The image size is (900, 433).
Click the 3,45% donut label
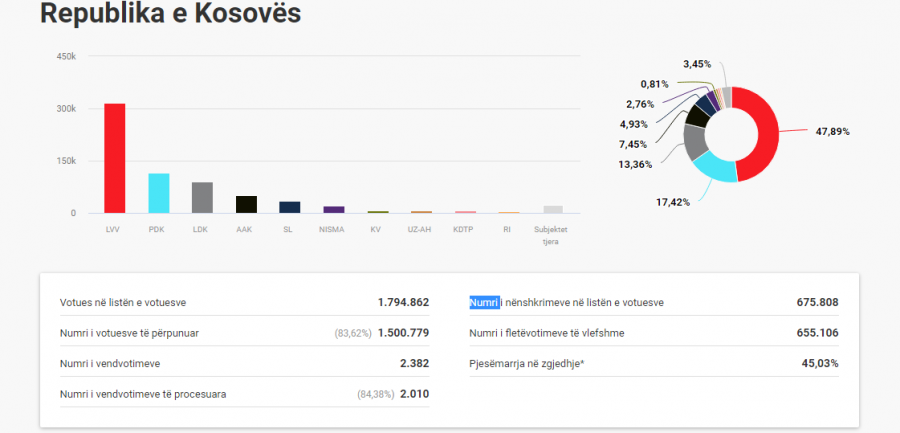(x=697, y=64)
